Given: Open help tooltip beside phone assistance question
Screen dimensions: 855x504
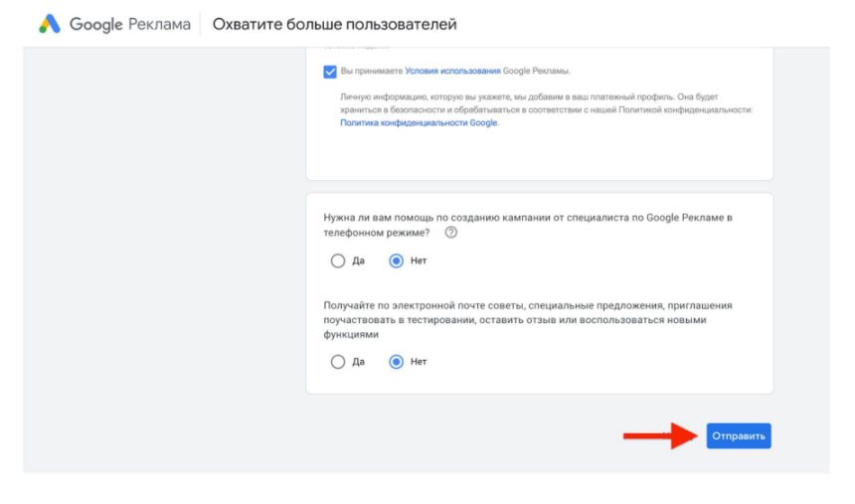Looking at the screenshot, I should point(451,233).
